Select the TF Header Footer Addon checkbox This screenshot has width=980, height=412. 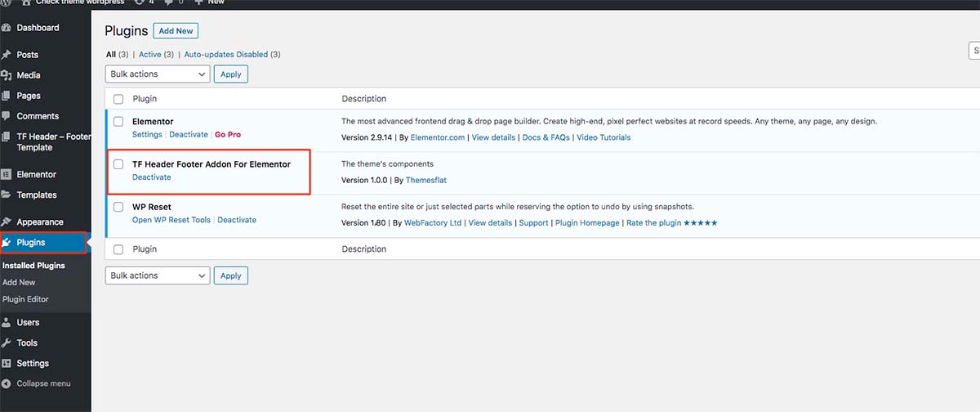click(118, 164)
